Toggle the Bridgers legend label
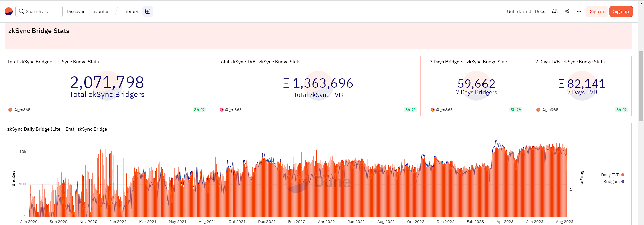The image size is (644, 225). [611, 182]
